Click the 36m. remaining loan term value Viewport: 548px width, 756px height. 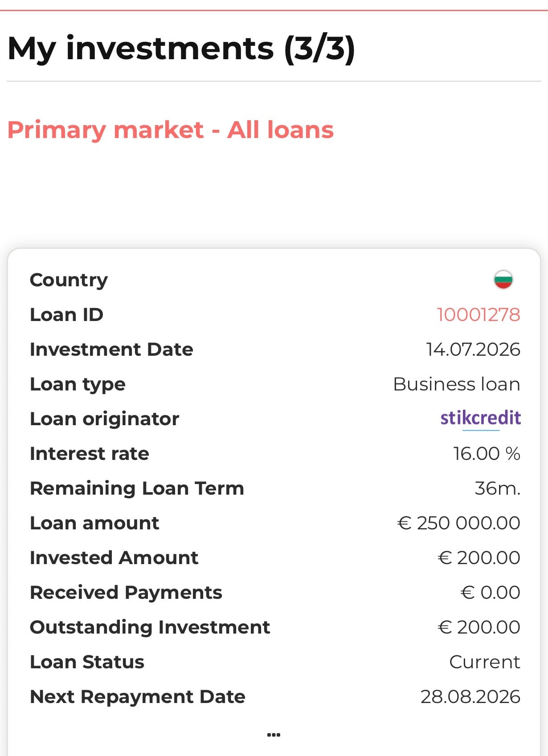pyautogui.click(x=498, y=488)
